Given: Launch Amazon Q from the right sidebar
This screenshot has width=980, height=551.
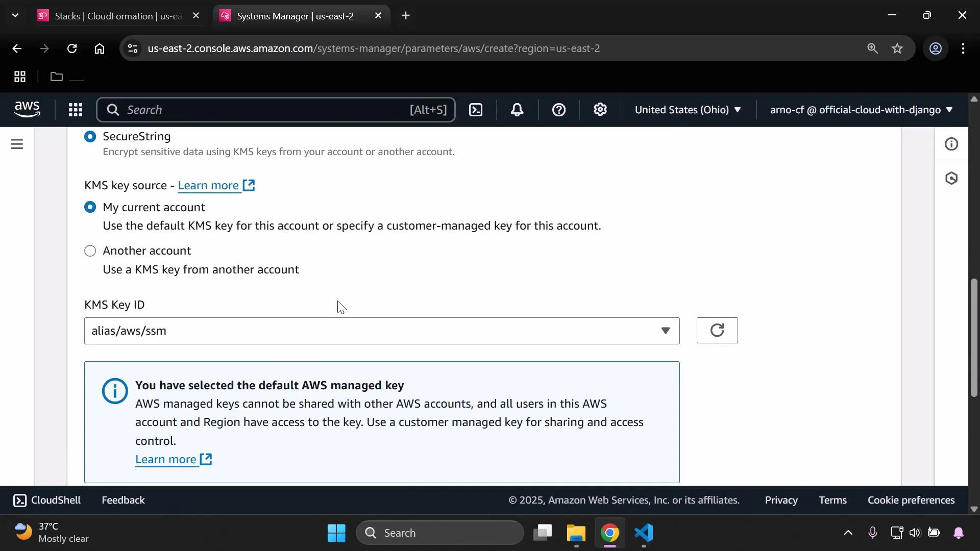Looking at the screenshot, I should coord(951,179).
